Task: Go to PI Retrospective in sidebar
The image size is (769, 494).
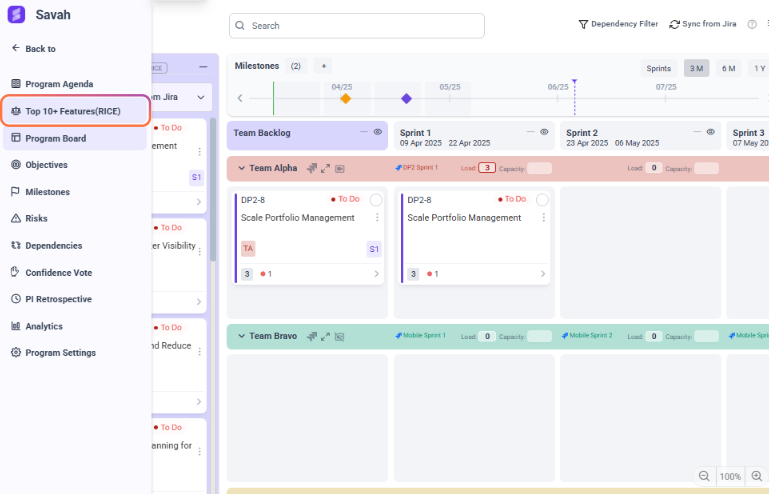Action: 58,299
